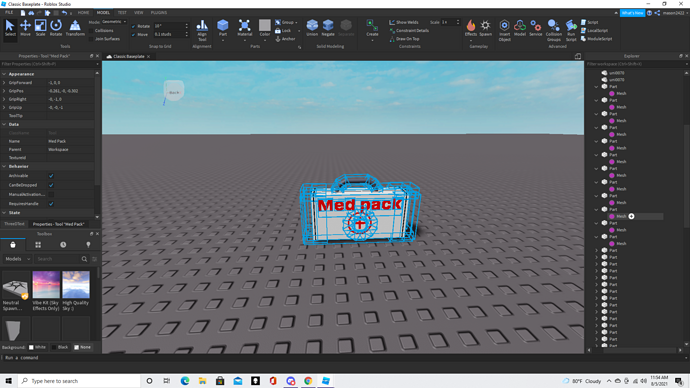Toggle Constraint Details

click(x=409, y=30)
